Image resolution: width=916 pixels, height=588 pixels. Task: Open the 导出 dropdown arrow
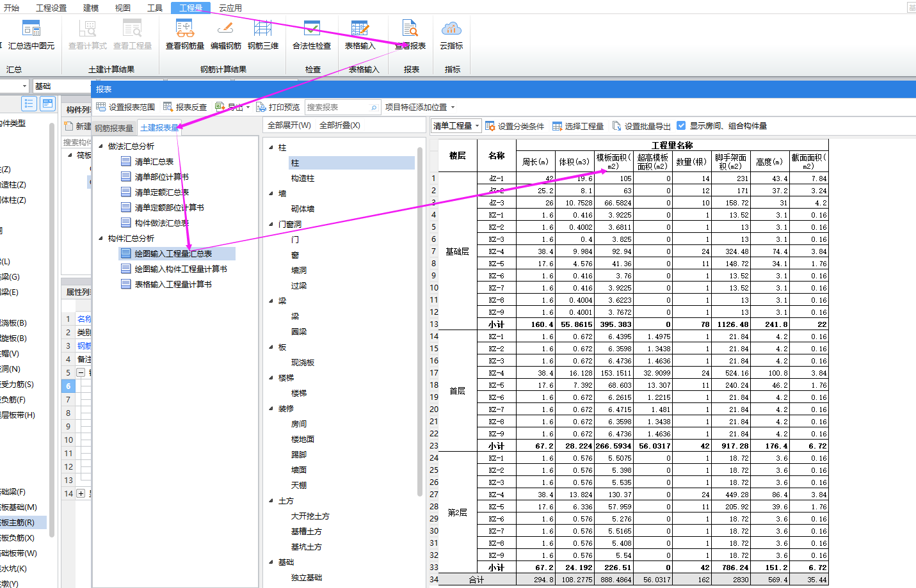[248, 107]
